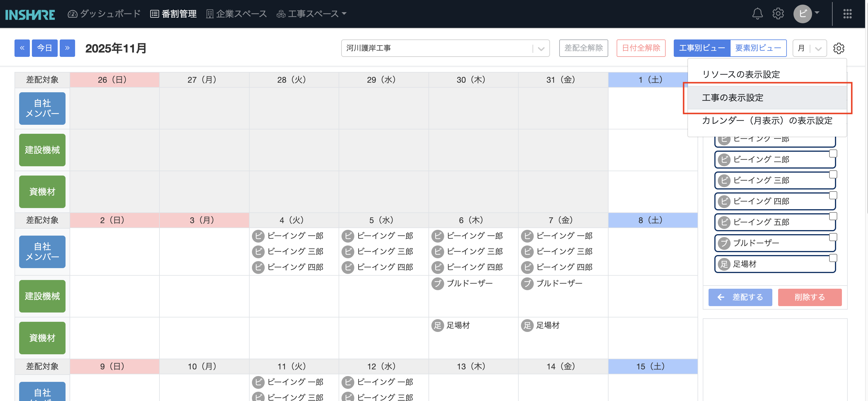This screenshot has width=868, height=401.
Task: Open the apps grid launcher
Action: pos(847,13)
